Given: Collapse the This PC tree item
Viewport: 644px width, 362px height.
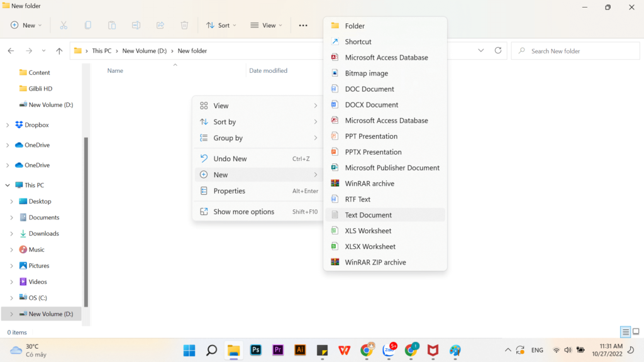Looking at the screenshot, I should [8, 185].
